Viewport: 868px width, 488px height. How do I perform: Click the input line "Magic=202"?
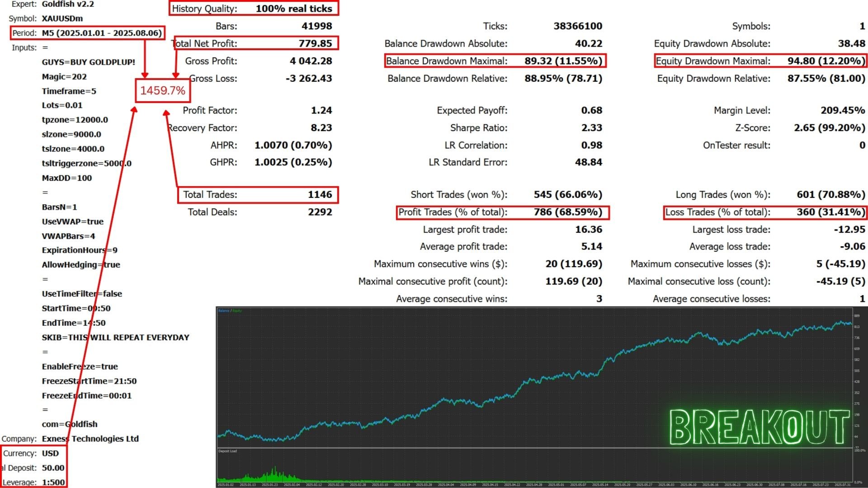[64, 77]
